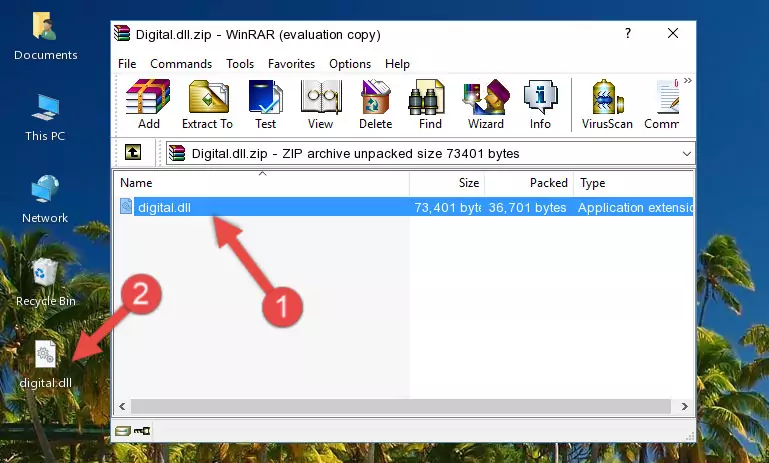Click the horizontal scrollbar right arrow

coord(684,406)
